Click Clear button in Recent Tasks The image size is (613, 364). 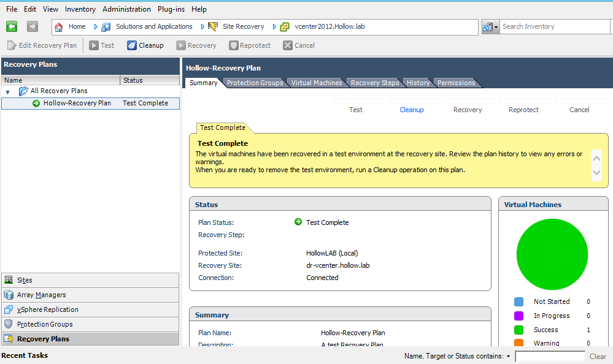coord(598,356)
